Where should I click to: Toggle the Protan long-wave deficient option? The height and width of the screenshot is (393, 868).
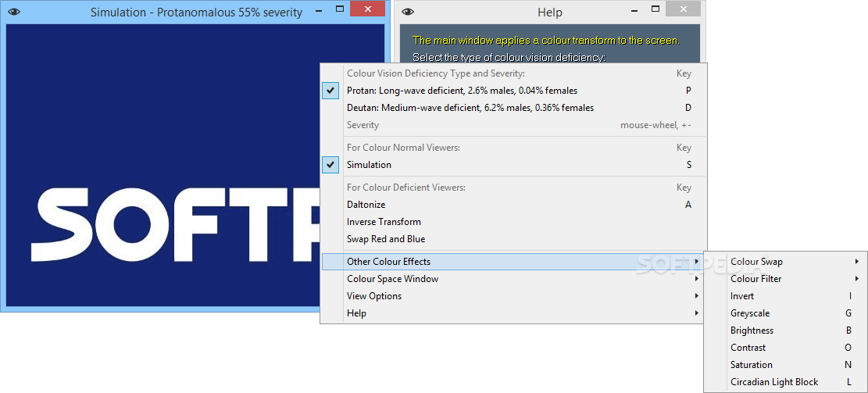(x=462, y=91)
